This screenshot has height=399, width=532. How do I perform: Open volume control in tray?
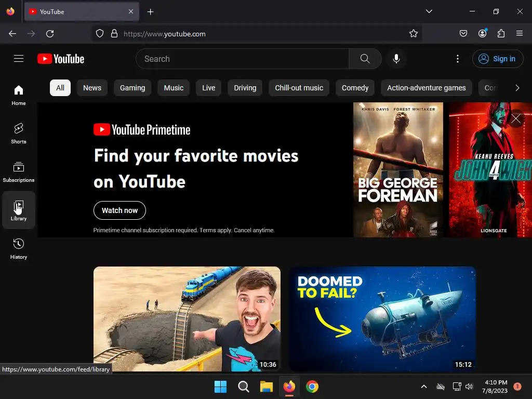pyautogui.click(x=469, y=387)
